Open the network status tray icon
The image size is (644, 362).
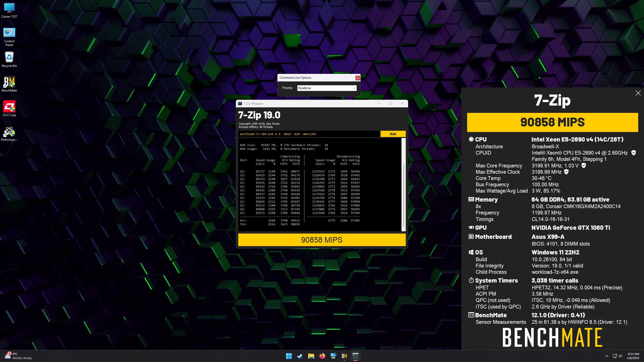click(615, 356)
